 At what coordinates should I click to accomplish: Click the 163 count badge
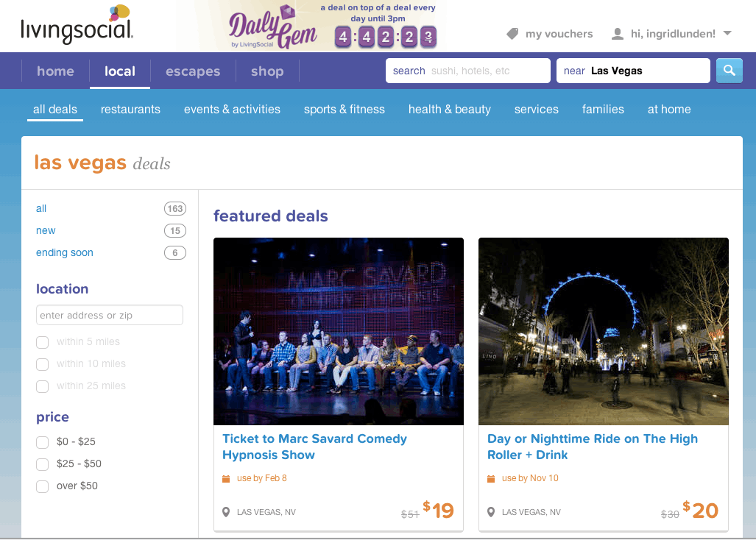tap(175, 209)
